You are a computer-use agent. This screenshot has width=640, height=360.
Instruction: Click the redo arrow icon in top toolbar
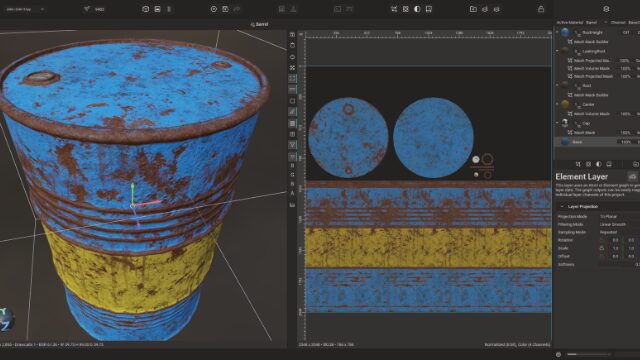tap(237, 9)
